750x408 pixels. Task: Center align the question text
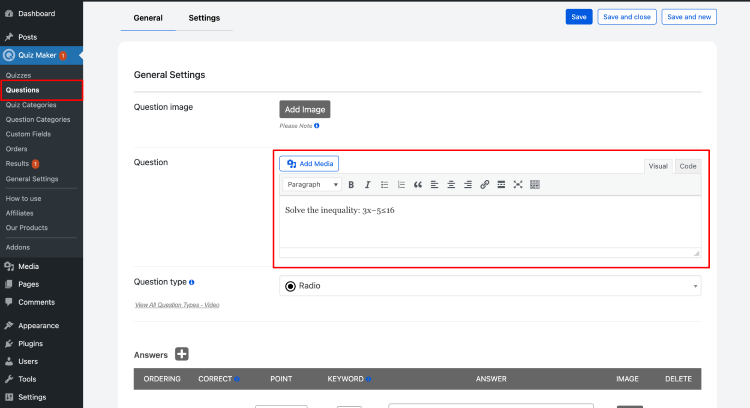(x=451, y=185)
